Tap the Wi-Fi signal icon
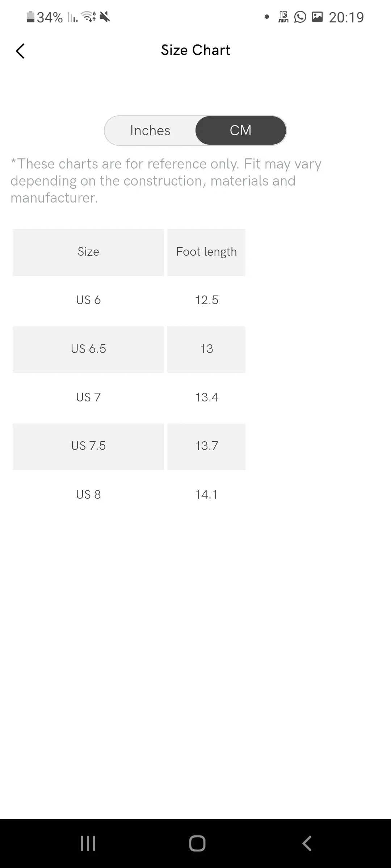The height and width of the screenshot is (868, 391). coord(88,17)
